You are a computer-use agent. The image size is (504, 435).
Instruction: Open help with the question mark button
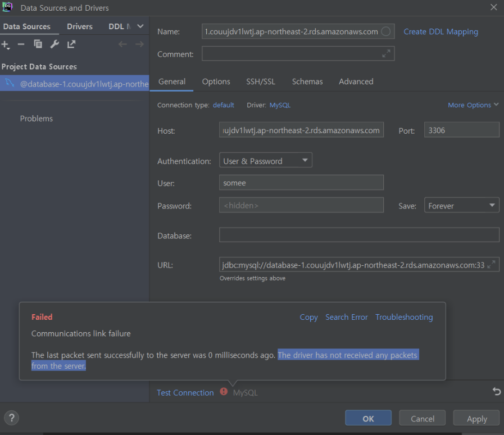(12, 418)
